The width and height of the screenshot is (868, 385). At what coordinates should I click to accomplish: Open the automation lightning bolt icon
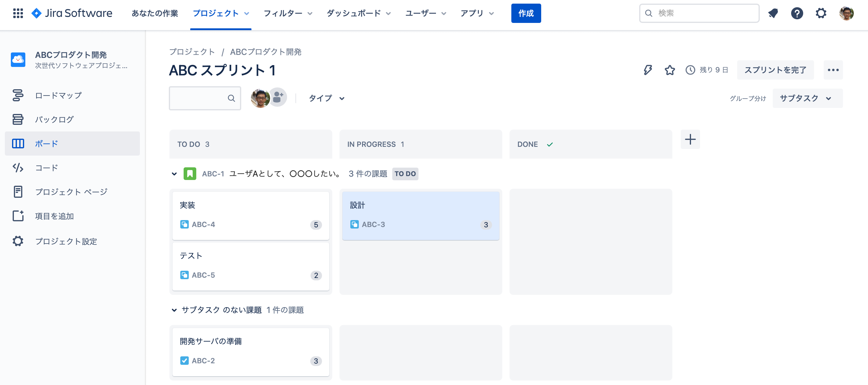click(648, 70)
